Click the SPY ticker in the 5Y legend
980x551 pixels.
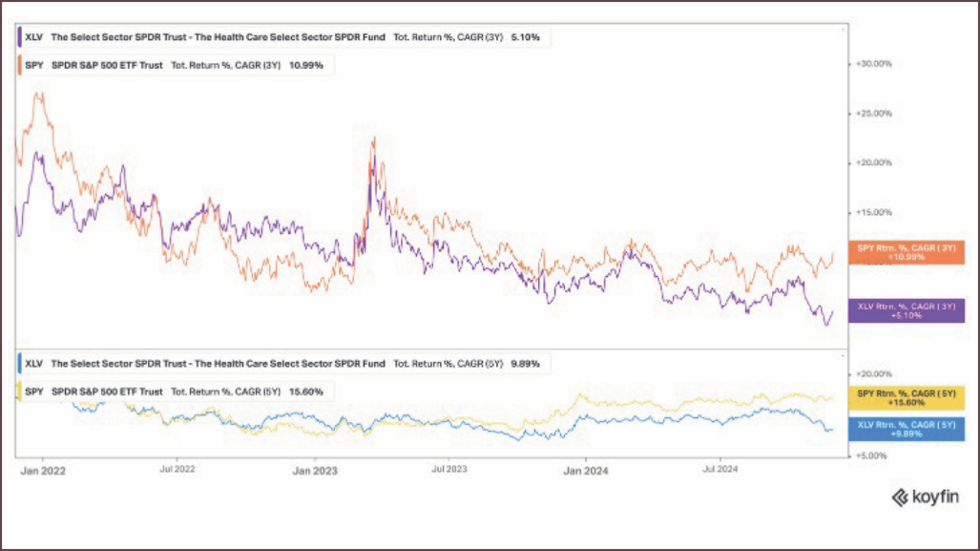click(x=34, y=392)
